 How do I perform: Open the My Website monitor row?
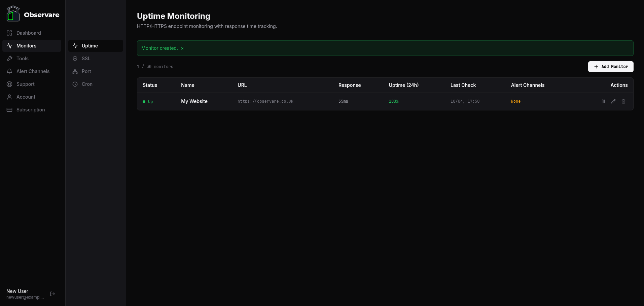194,101
